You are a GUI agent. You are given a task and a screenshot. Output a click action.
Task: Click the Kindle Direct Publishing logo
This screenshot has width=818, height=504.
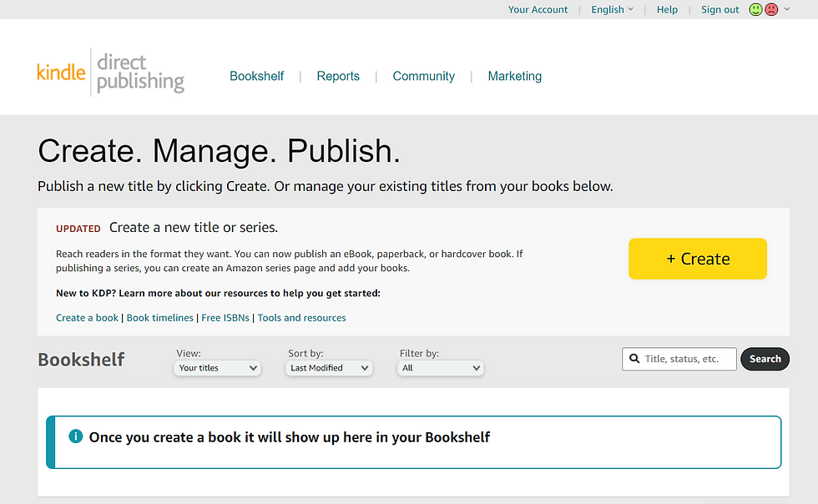[x=109, y=71]
